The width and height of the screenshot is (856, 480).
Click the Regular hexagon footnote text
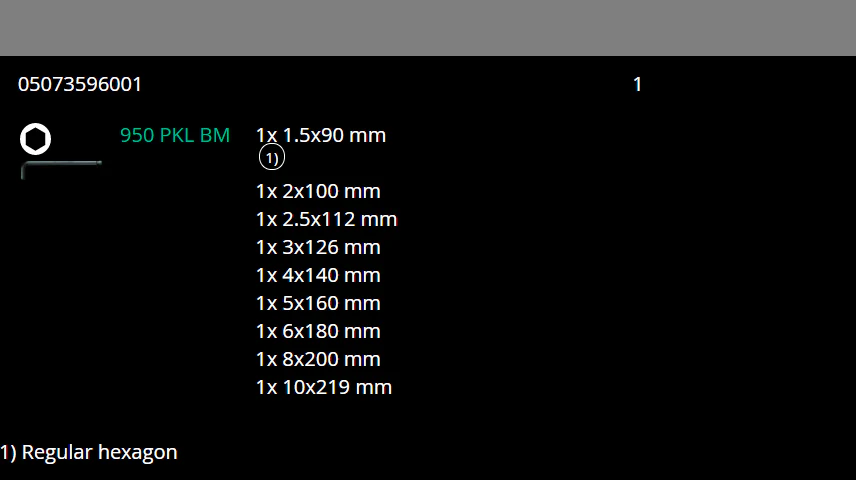coord(99,452)
